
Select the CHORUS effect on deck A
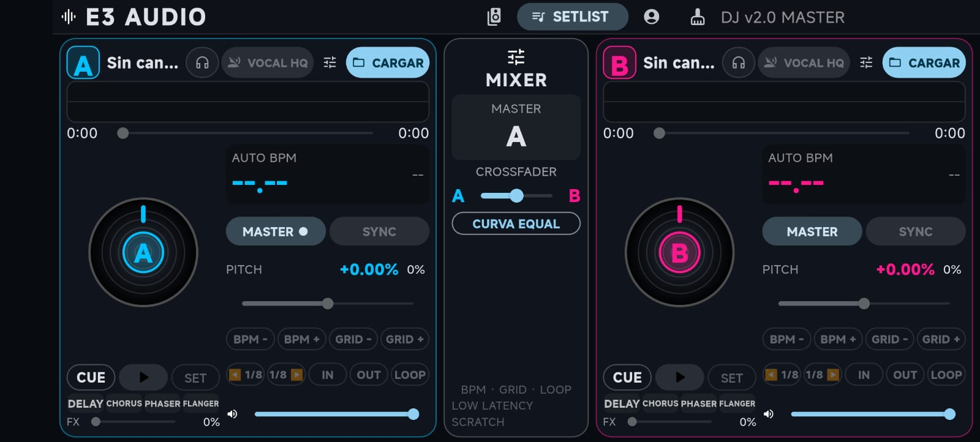point(124,403)
